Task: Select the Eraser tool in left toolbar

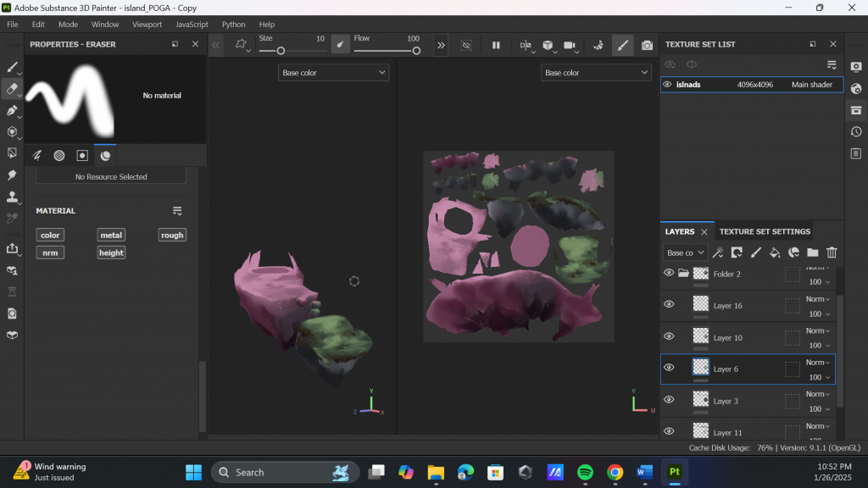Action: (12, 88)
